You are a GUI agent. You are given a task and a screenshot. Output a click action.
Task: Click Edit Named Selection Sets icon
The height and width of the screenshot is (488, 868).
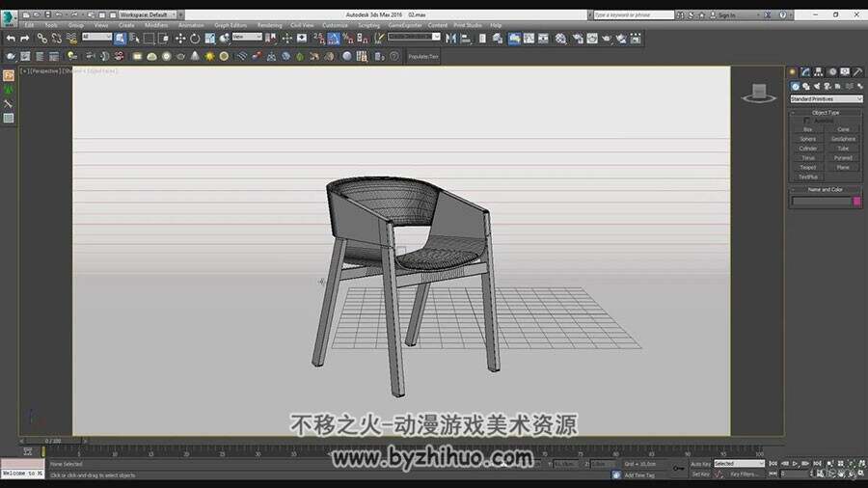(x=379, y=39)
